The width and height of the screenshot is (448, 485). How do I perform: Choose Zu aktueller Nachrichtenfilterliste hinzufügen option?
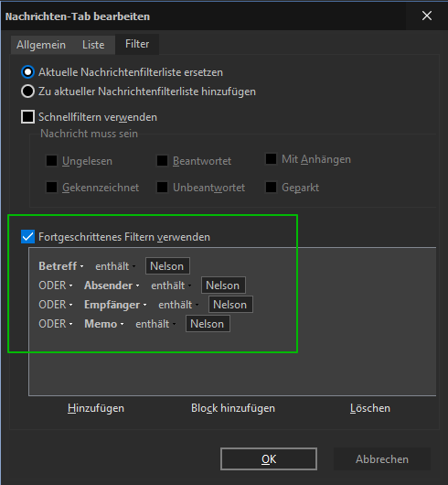tap(27, 92)
